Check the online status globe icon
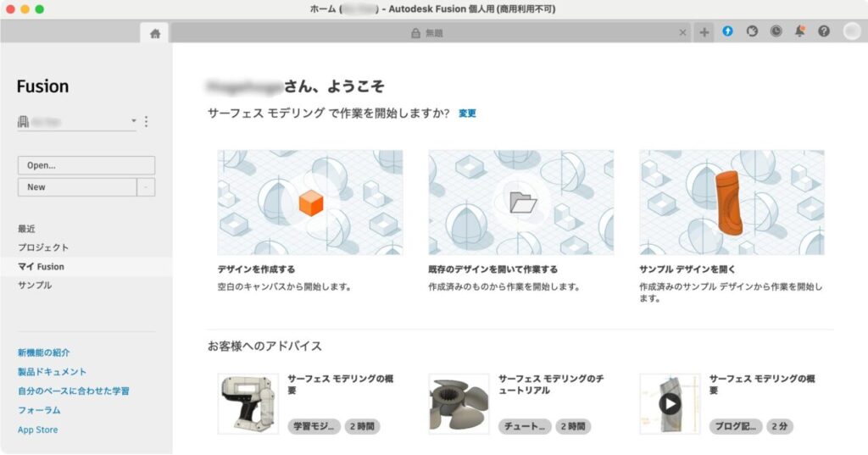Screen dimensions: 868x455 coord(752,31)
